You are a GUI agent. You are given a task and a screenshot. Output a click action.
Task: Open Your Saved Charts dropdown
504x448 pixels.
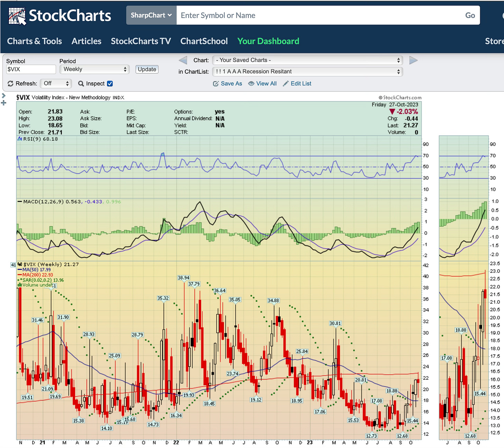[307, 60]
